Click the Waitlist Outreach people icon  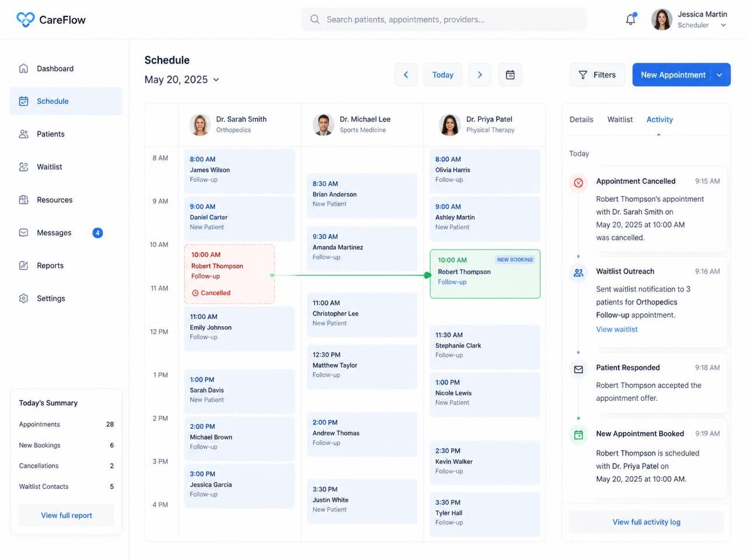point(578,272)
